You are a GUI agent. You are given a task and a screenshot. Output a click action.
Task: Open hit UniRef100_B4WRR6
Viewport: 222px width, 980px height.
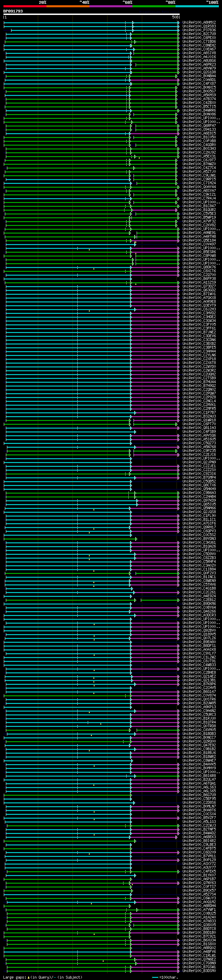pos(199,110)
